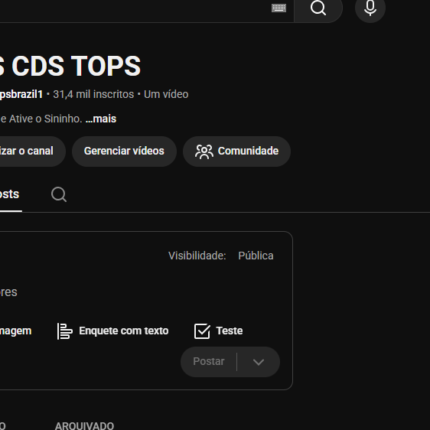Expand the chevron beside Postar
430x430 pixels.
point(258,362)
